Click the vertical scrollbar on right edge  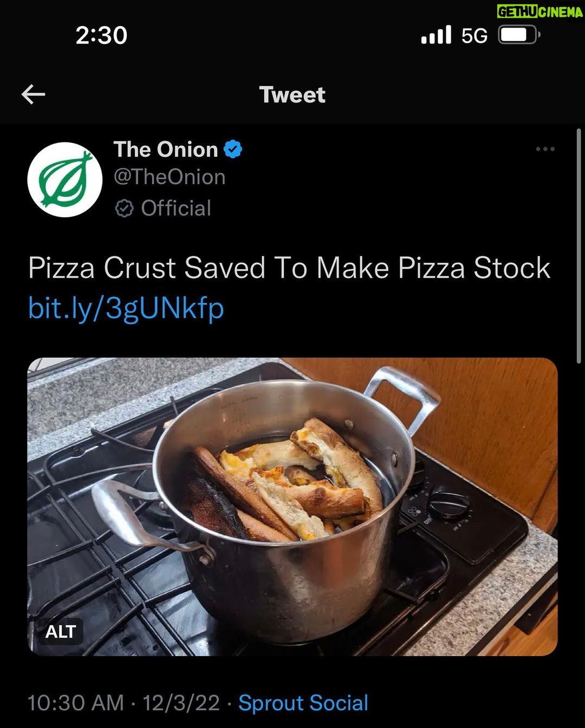[x=579, y=246]
